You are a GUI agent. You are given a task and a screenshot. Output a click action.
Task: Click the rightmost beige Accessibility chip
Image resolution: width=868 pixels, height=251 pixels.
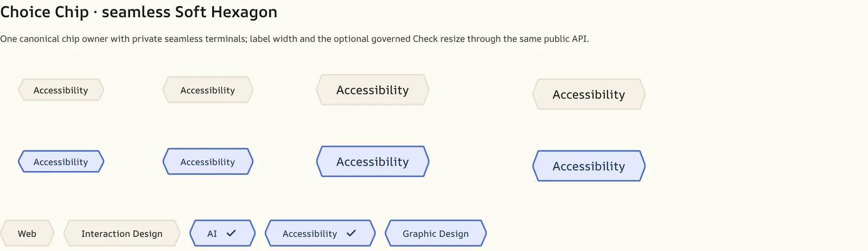589,94
